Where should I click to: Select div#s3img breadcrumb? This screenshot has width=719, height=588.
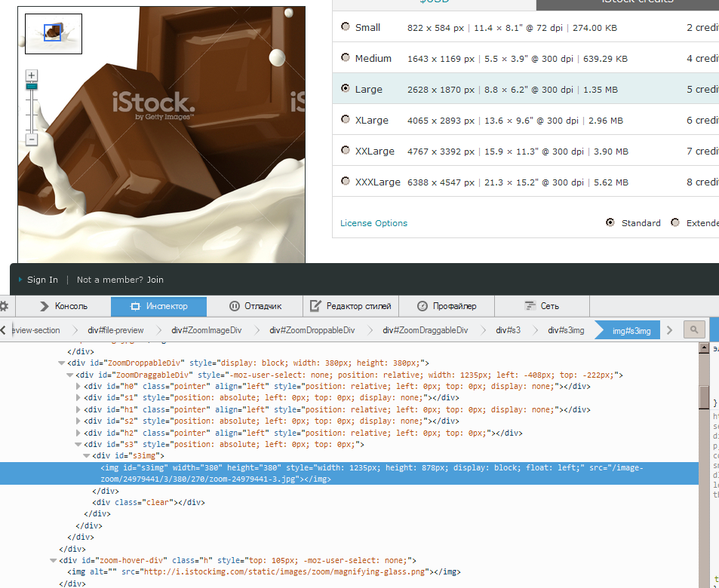[566, 330]
